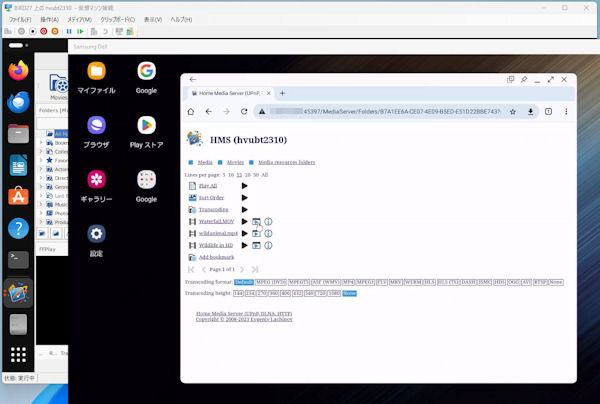Click the browser download icon
600x404 pixels.
[530, 112]
